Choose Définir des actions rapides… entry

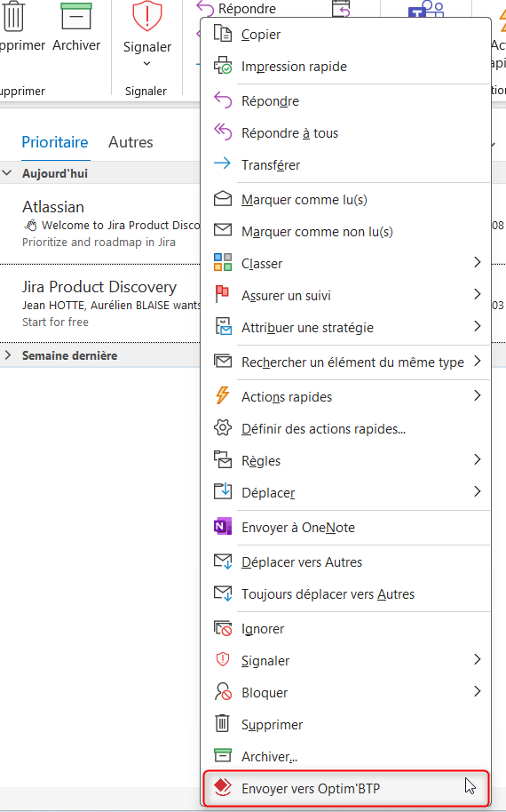pos(345,429)
